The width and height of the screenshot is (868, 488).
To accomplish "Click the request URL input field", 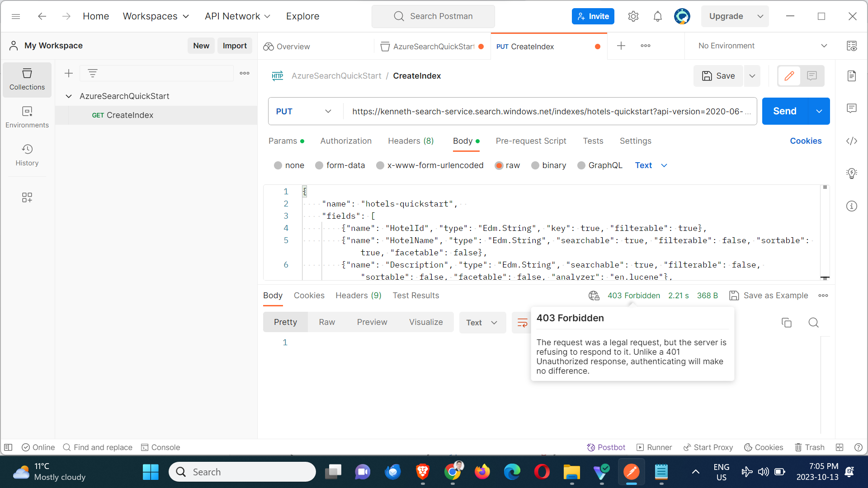I will coord(547,111).
